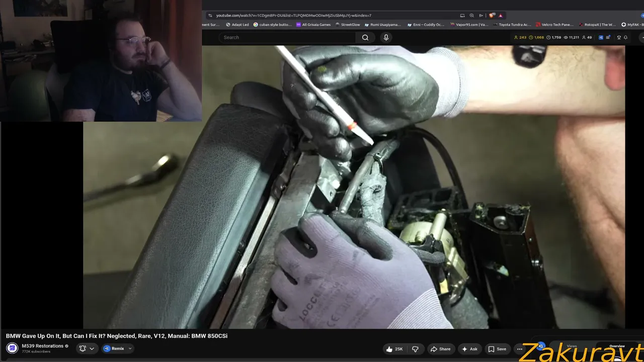Open the Enni – Cuddly Oc bookmark
644x362 pixels.
(x=426, y=25)
